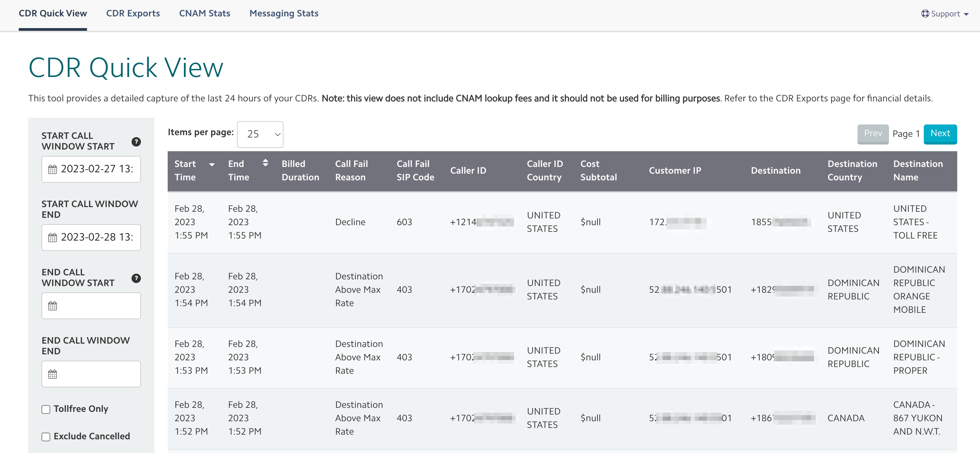Select the 1:53 PM end time cell
The width and height of the screenshot is (980, 453).
(244, 357)
